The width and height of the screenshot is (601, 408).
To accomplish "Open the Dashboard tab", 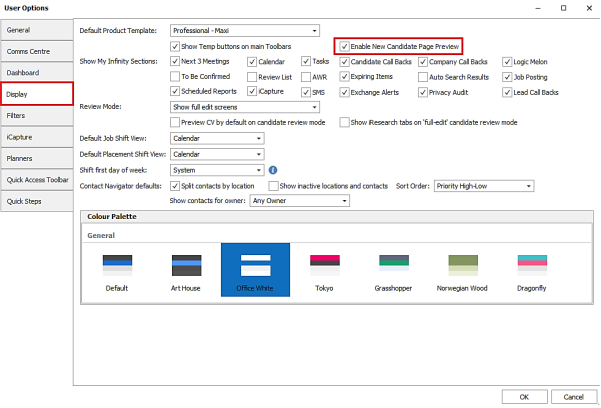I will 37,73.
